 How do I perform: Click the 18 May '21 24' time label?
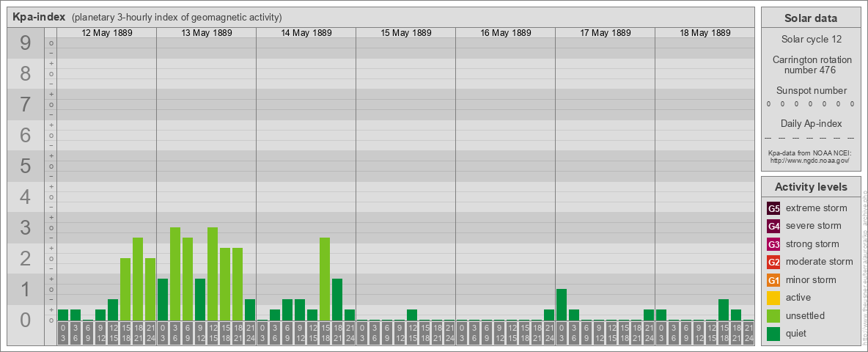[749, 333]
